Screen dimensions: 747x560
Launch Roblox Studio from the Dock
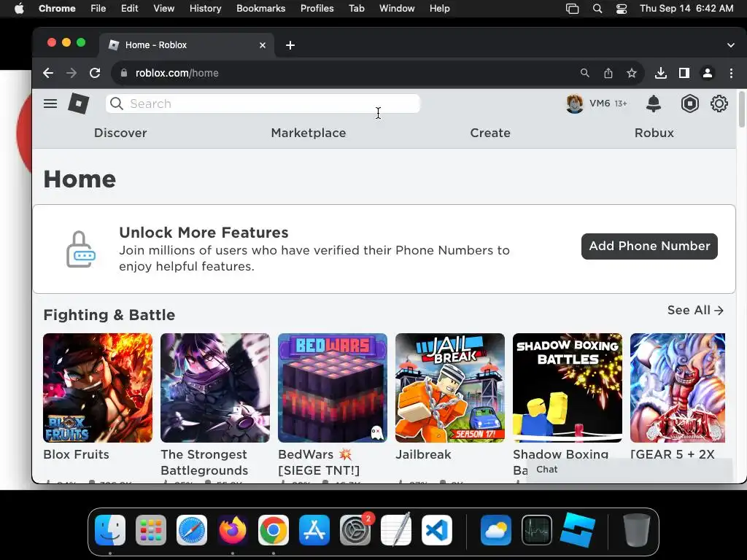(x=578, y=530)
